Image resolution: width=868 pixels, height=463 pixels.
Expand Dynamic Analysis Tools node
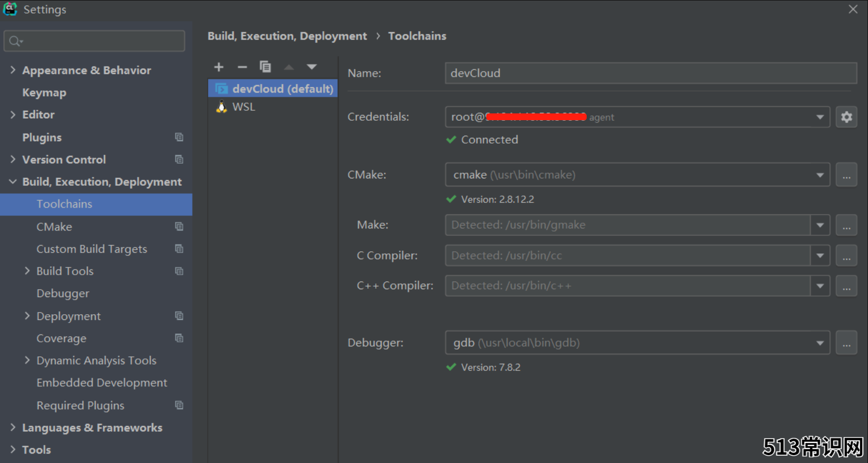(27, 360)
